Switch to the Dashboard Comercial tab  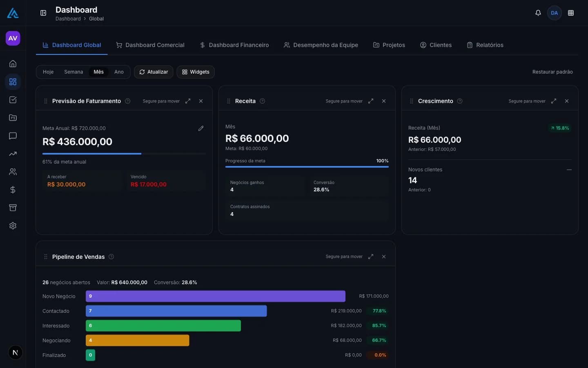click(150, 45)
